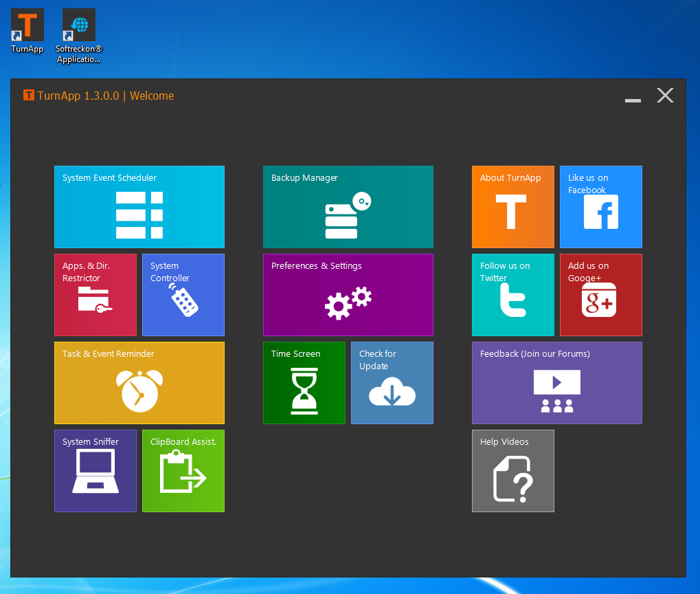The image size is (700, 594).
Task: Click the Like us on Facebook tile
Action: [601, 206]
